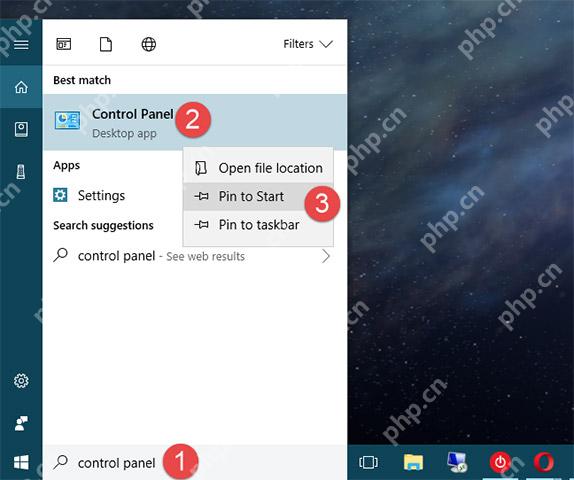
Task: Click search magnifier icon beside suggestion
Action: point(60,255)
